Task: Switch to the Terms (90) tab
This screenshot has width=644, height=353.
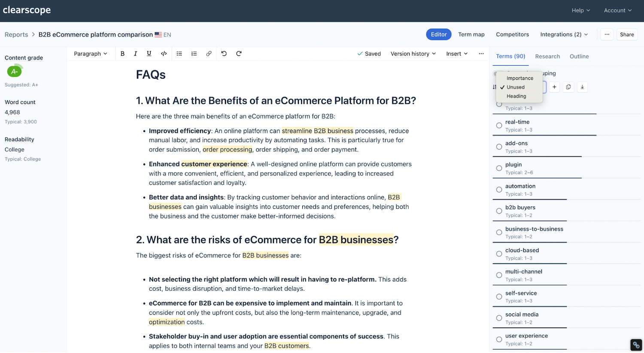Action: click(510, 56)
